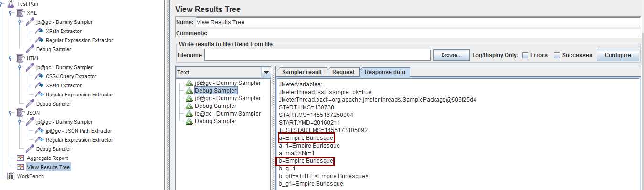644x190 pixels.
Task: Click the 'START.YMD=20160211' line
Action: tap(309, 123)
